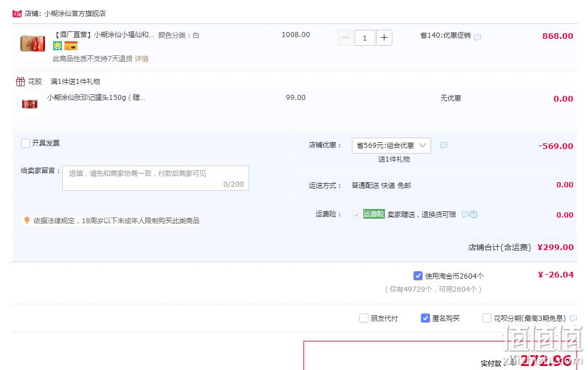
Task: Click the 送1件礼物 text under discount dropdown
Action: (x=394, y=159)
